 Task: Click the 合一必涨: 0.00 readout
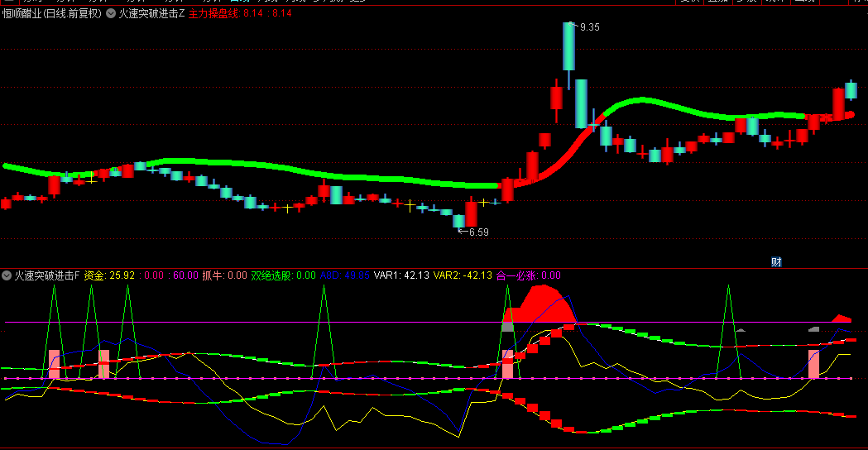528,275
